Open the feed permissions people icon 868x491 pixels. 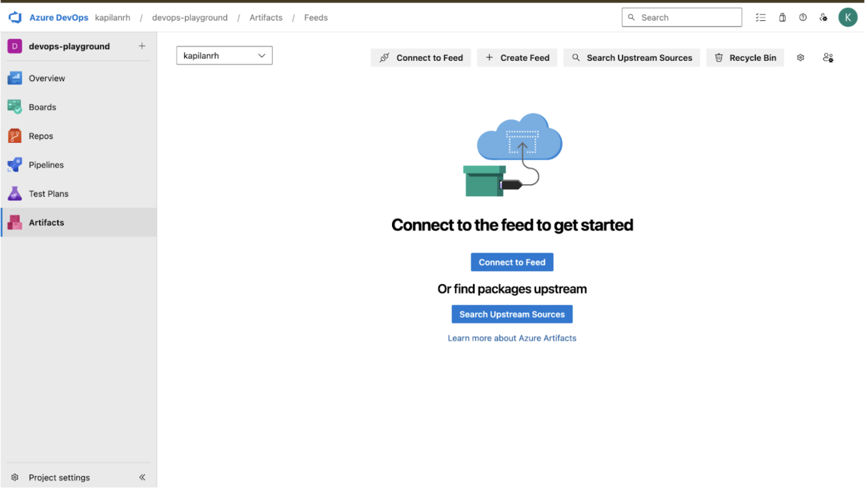point(827,58)
